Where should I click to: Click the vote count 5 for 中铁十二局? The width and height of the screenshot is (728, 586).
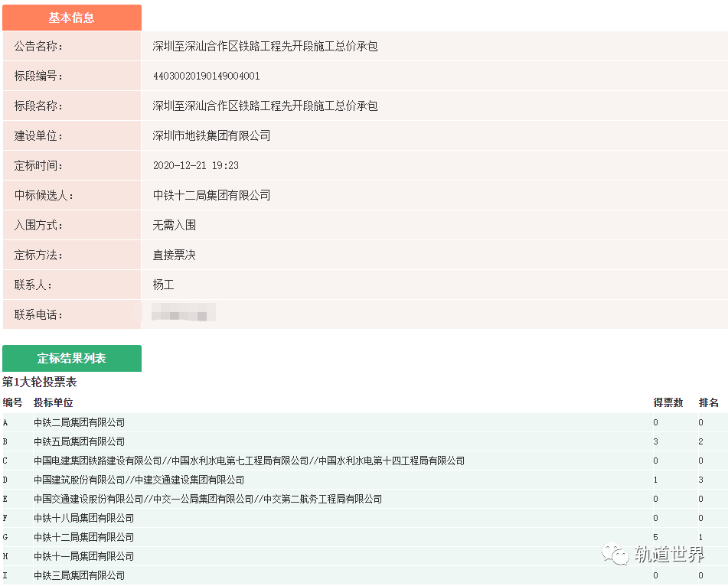pyautogui.click(x=655, y=537)
